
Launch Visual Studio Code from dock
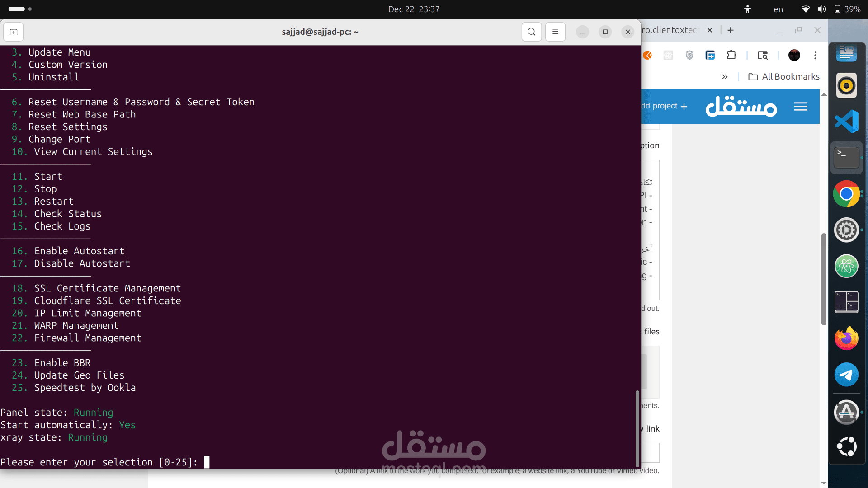pyautogui.click(x=846, y=121)
